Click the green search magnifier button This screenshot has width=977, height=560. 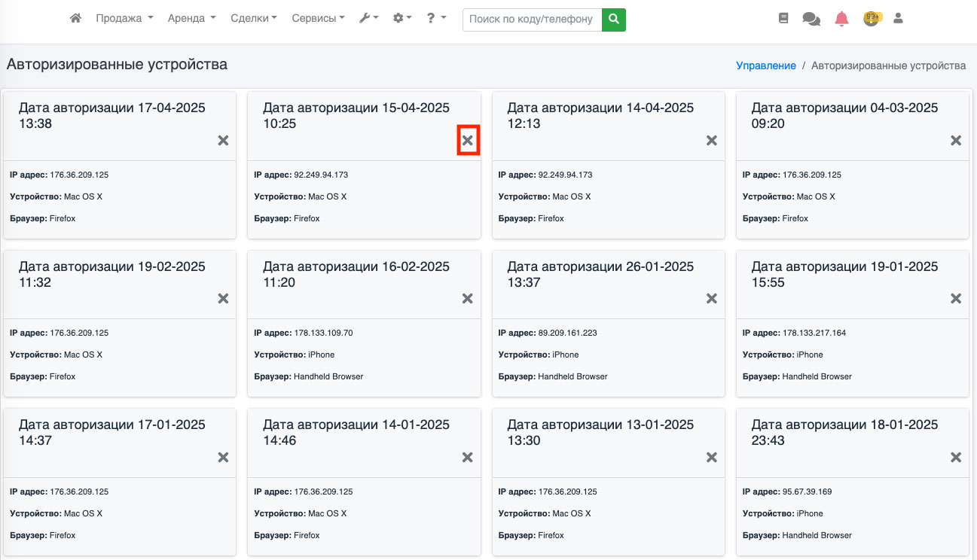614,19
